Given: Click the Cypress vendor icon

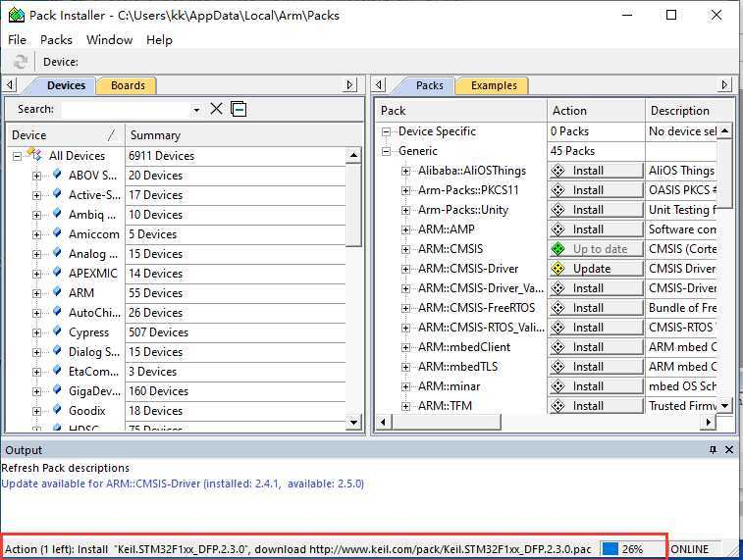Looking at the screenshot, I should point(57,331).
